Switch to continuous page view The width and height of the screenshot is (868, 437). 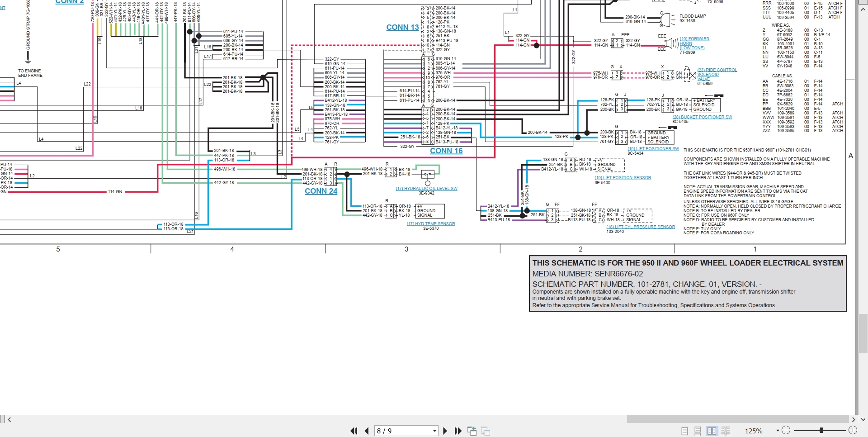coord(698,431)
